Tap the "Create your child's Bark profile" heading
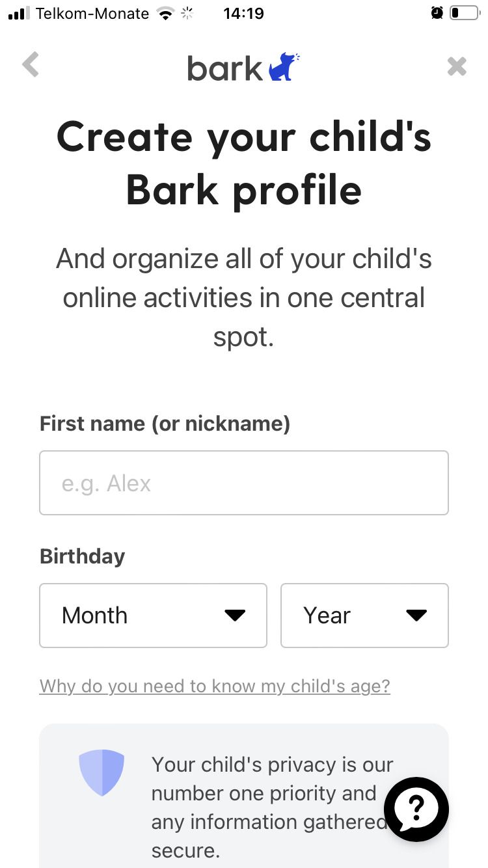 pos(244,163)
